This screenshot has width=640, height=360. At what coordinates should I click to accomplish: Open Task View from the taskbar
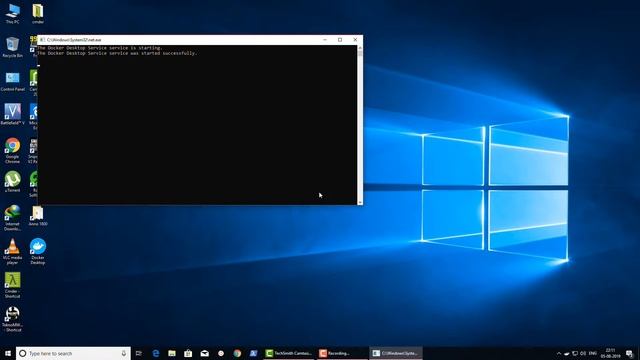click(x=139, y=353)
